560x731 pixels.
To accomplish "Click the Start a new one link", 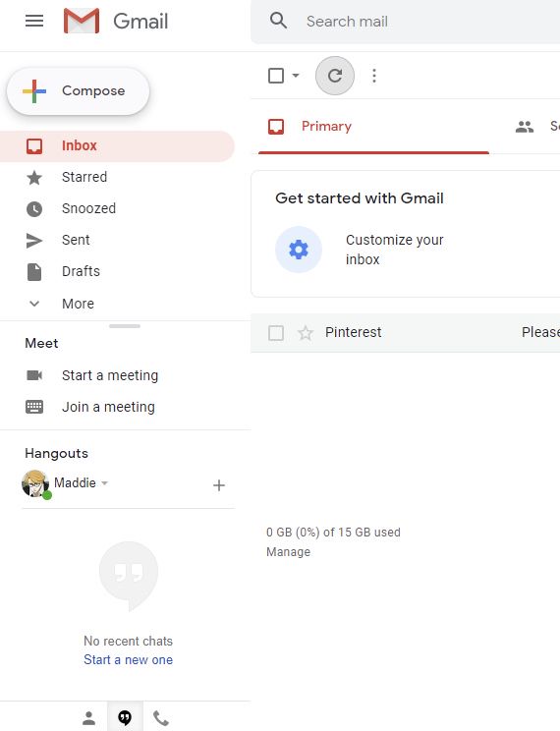I will 129,659.
